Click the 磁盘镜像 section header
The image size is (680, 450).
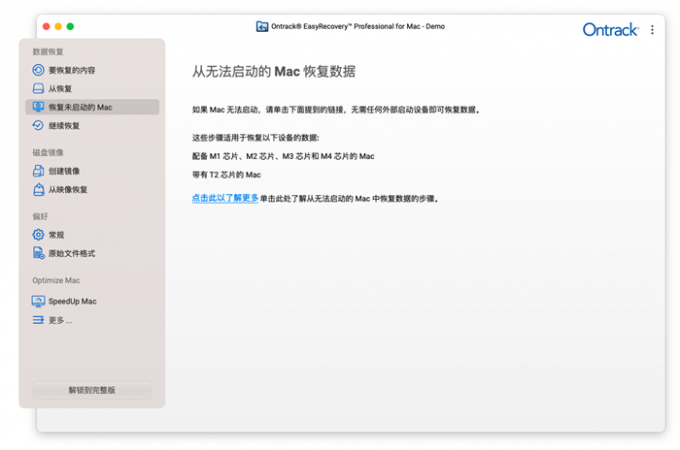tap(48, 152)
